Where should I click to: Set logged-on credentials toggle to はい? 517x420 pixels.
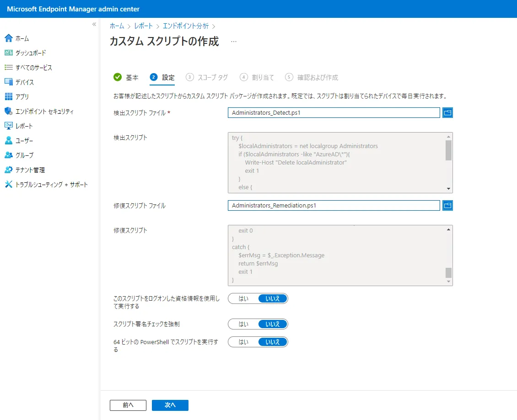[243, 298]
